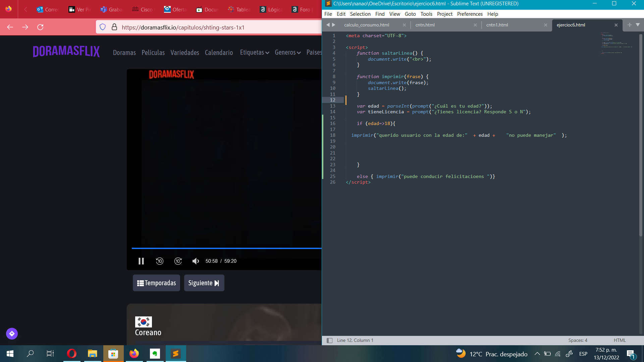This screenshot has height=362, width=644.
Task: Switch to the cntn.html tab
Action: point(425,25)
